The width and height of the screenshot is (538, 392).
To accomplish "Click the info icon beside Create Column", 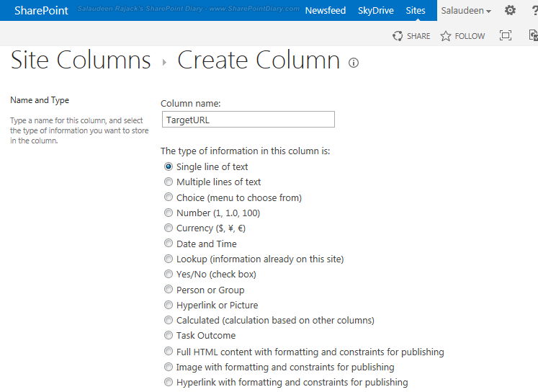I will pyautogui.click(x=354, y=63).
